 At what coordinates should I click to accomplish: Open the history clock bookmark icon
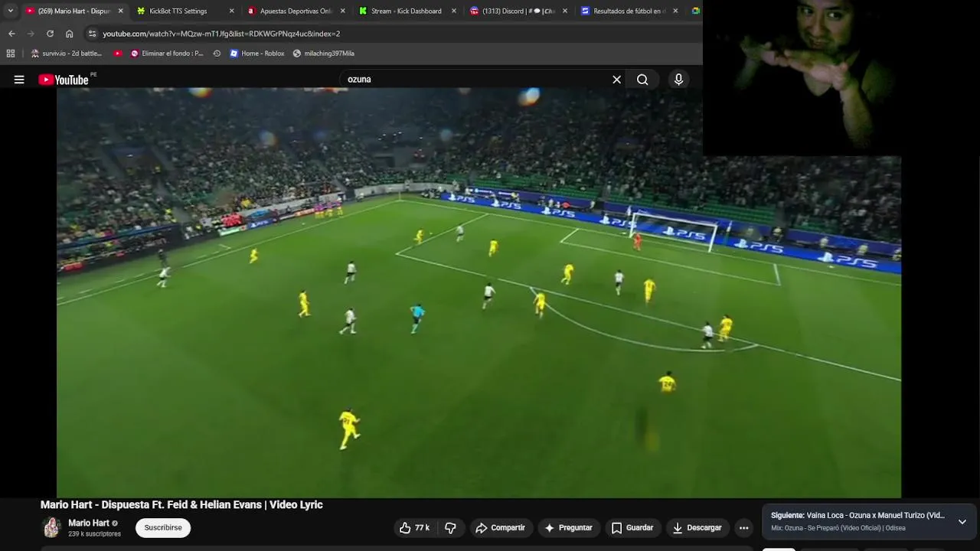tap(217, 54)
